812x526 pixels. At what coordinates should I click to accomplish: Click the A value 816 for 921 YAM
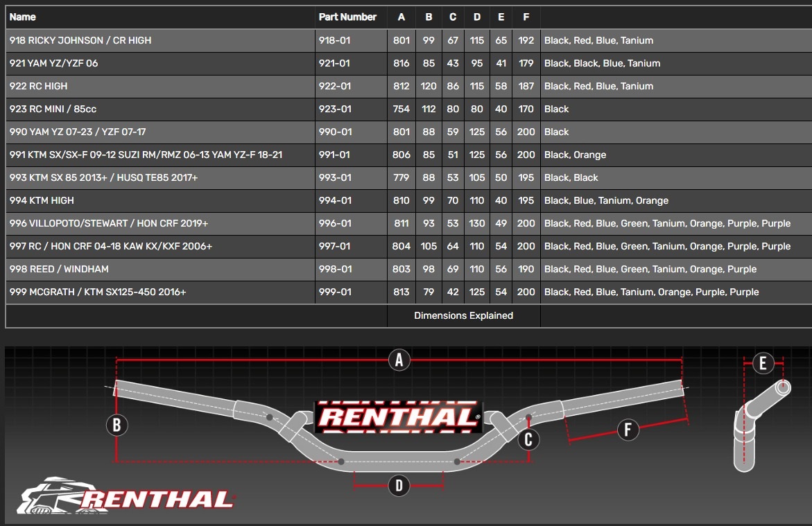click(401, 63)
